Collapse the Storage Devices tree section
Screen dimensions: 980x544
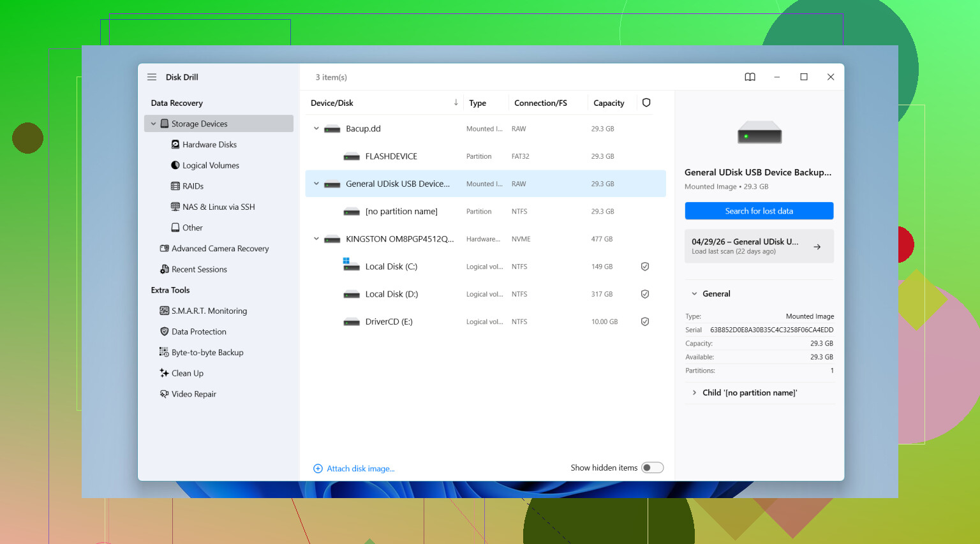click(154, 124)
